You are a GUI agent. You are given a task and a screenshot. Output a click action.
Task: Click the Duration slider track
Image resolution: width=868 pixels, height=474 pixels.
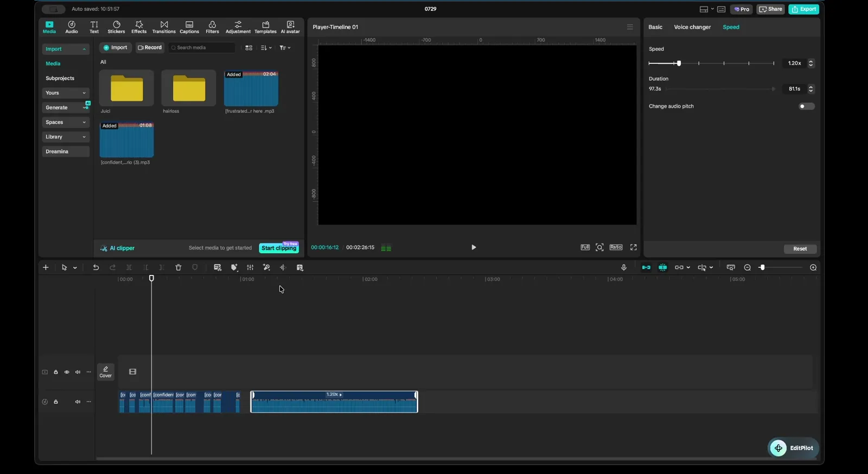[x=720, y=89]
